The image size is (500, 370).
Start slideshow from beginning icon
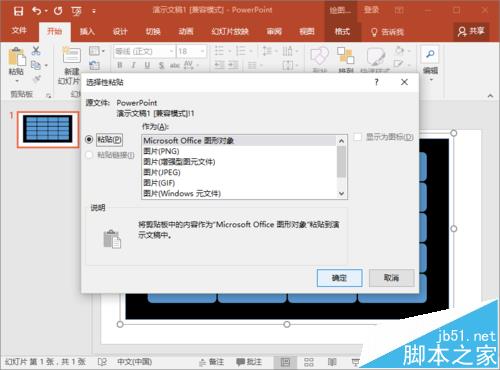(76, 12)
